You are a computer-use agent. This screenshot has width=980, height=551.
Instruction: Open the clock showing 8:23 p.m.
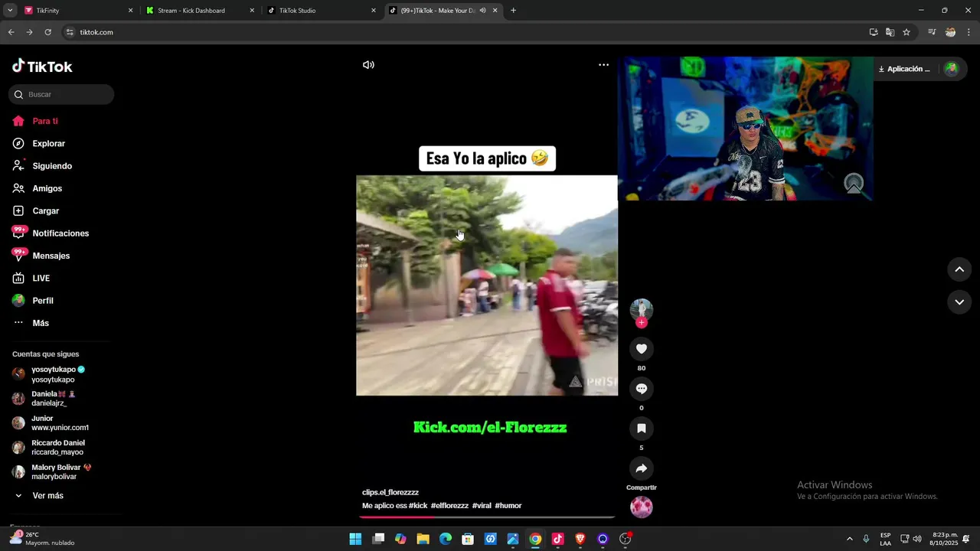coord(946,539)
